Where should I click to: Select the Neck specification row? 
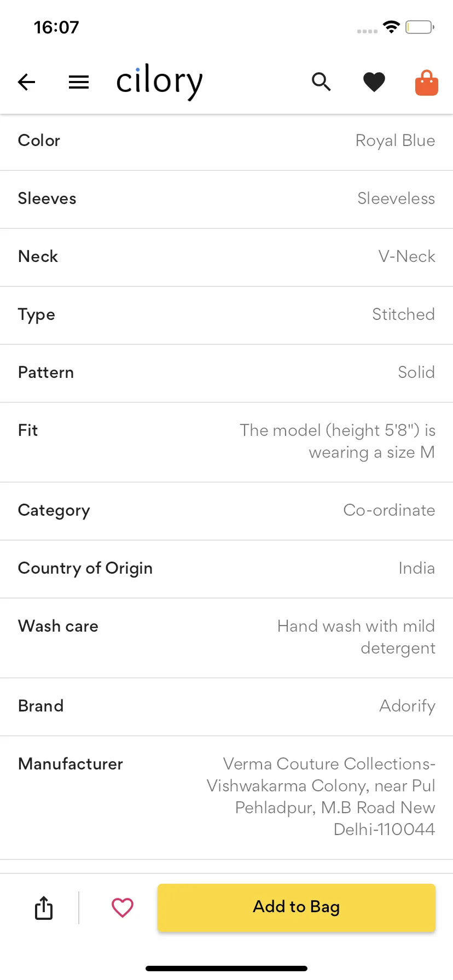(226, 257)
